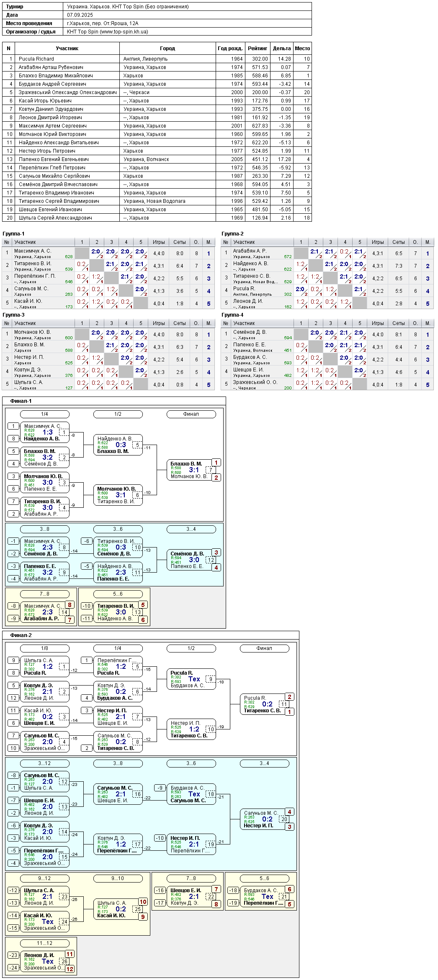Click the 3...8 round label in Финал-1
The image size is (438, 980).
(44, 529)
